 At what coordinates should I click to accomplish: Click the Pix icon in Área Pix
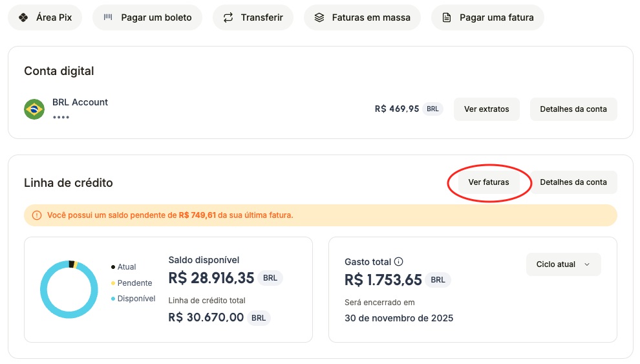point(23,17)
